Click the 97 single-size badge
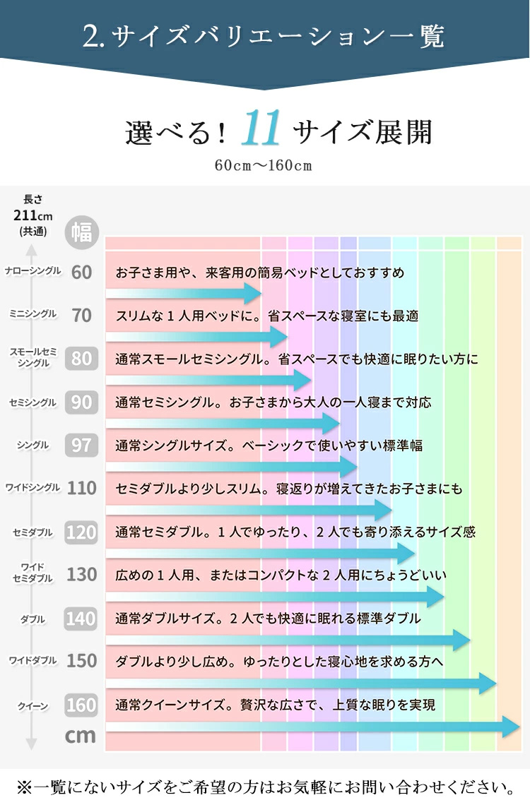The width and height of the screenshot is (530, 812). click(x=82, y=446)
